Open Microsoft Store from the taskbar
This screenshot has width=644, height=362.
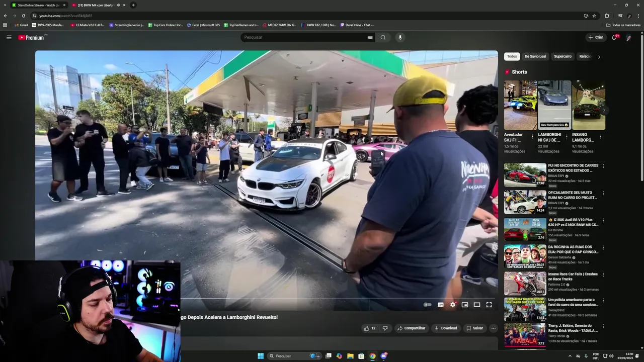point(361,356)
